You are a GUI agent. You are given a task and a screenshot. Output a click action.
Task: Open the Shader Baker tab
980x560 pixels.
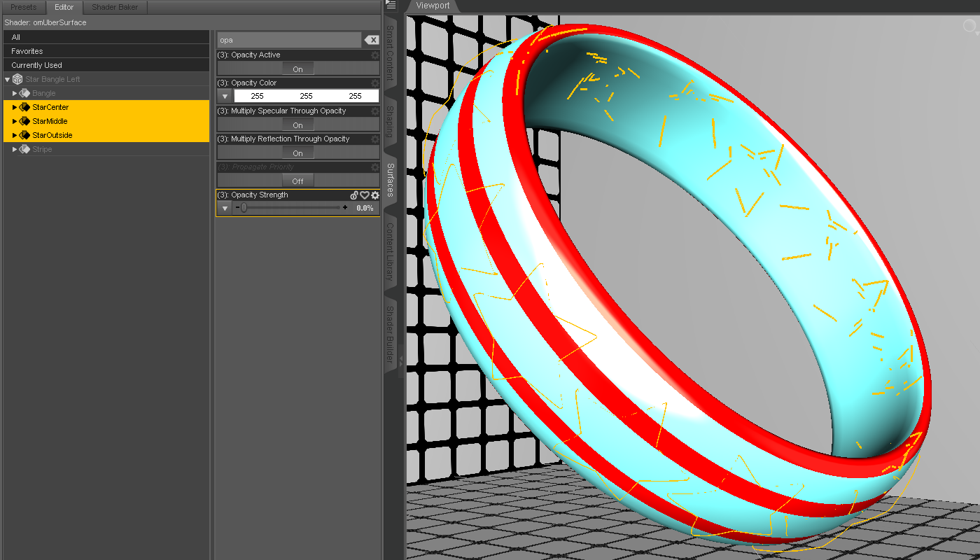tap(115, 7)
